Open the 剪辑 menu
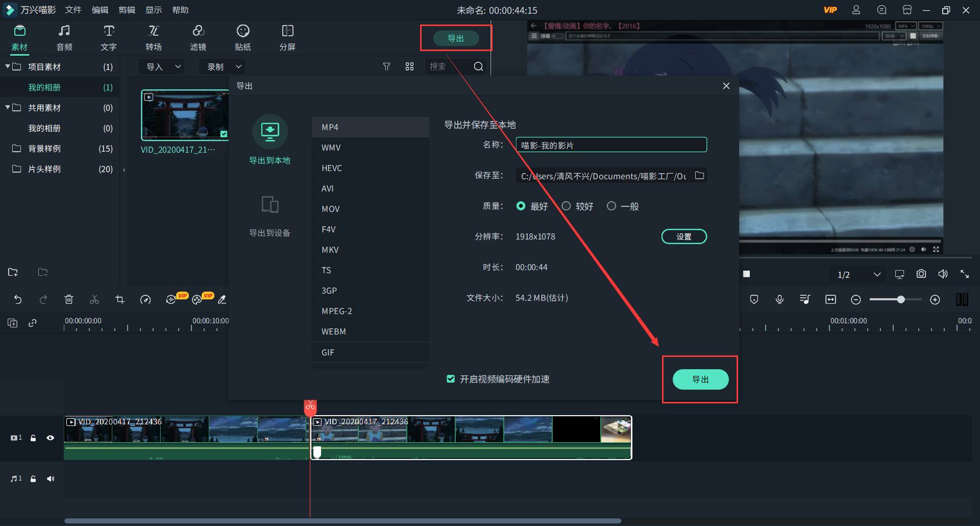The image size is (980, 526). (x=127, y=10)
